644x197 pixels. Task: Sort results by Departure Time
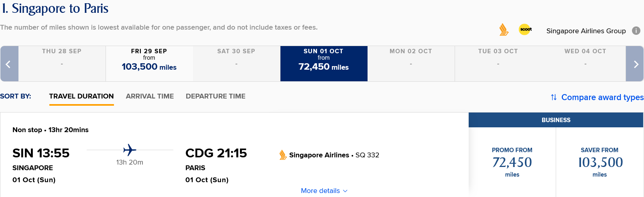pos(215,96)
